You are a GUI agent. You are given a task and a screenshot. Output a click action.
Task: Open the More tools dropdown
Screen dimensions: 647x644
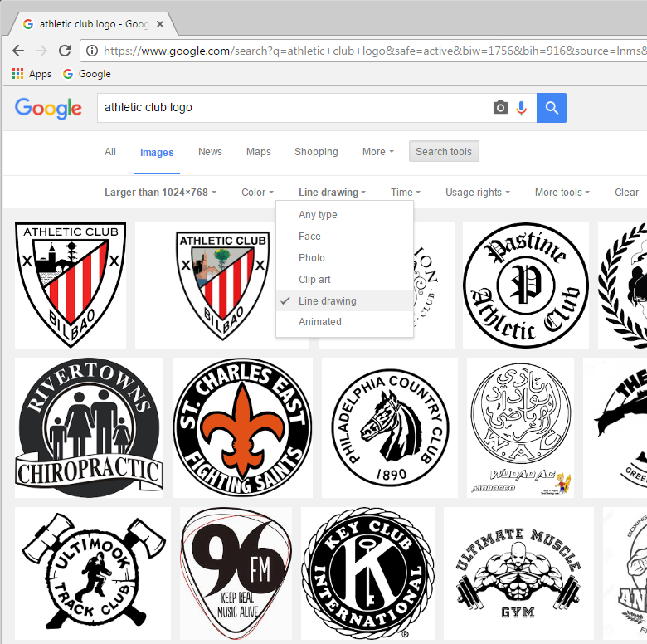(562, 193)
